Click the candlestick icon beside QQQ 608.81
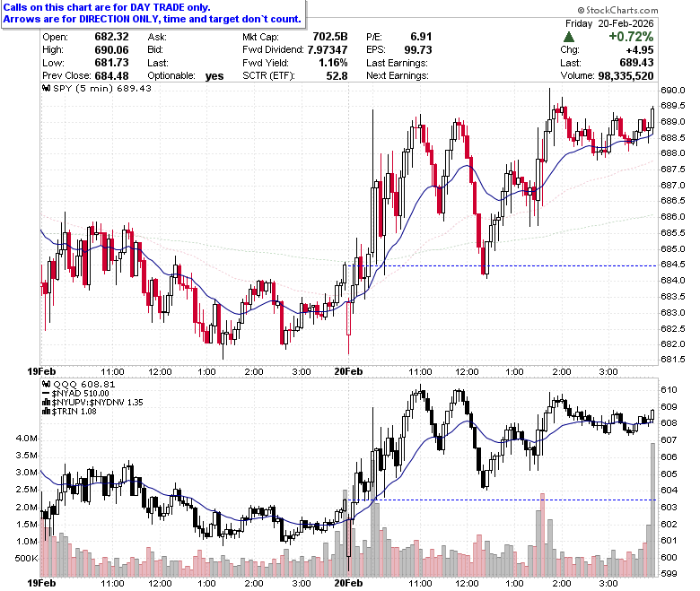Viewport: 700px width, 591px height. pos(47,384)
